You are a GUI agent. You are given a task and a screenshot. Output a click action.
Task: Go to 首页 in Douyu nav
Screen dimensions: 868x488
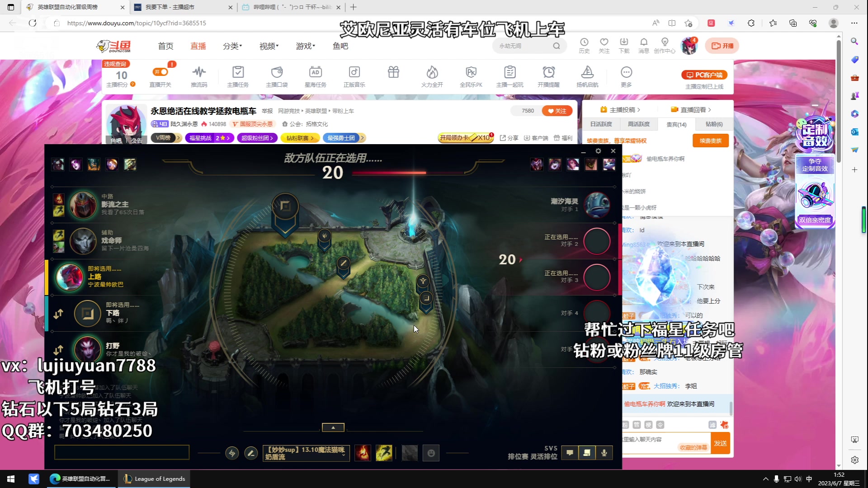[x=165, y=46]
